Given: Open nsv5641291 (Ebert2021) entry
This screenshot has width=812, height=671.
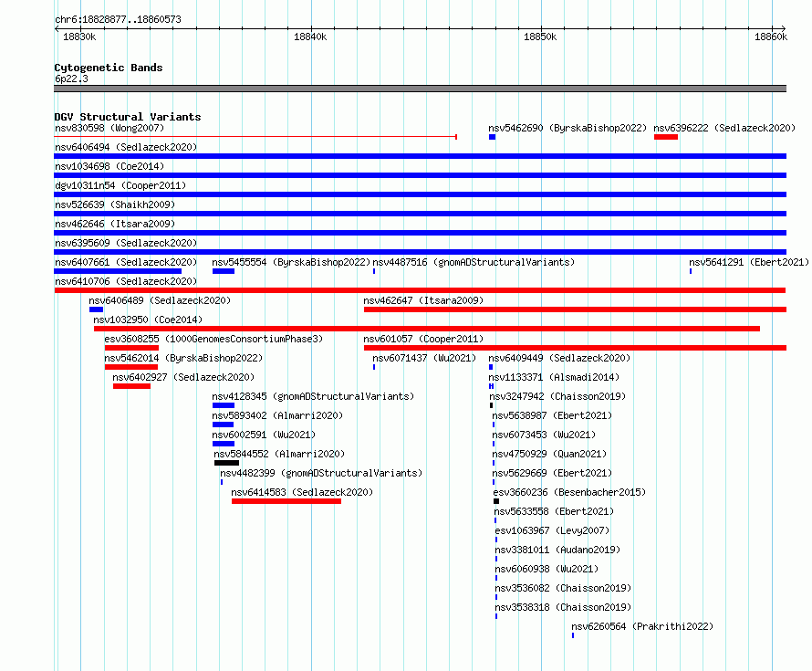Looking at the screenshot, I should click(x=748, y=262).
